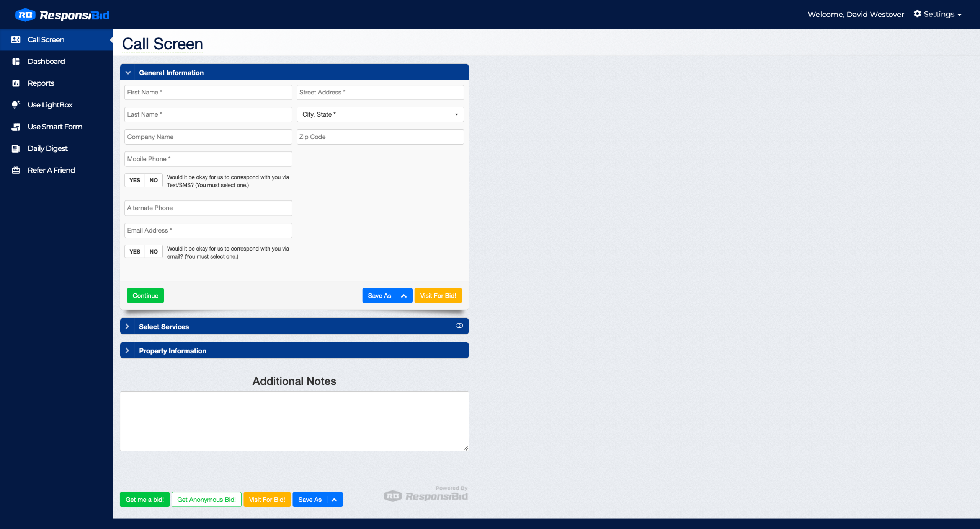Click the Refer A Friend gift icon

tap(16, 171)
